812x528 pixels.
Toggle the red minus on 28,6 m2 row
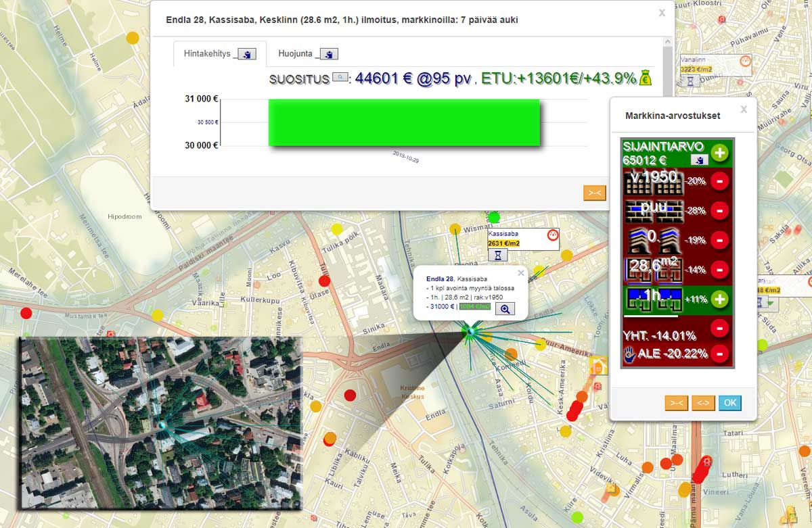[x=719, y=269]
